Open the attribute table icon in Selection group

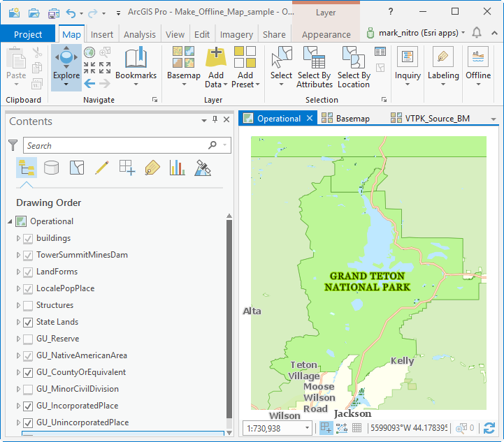380,52
